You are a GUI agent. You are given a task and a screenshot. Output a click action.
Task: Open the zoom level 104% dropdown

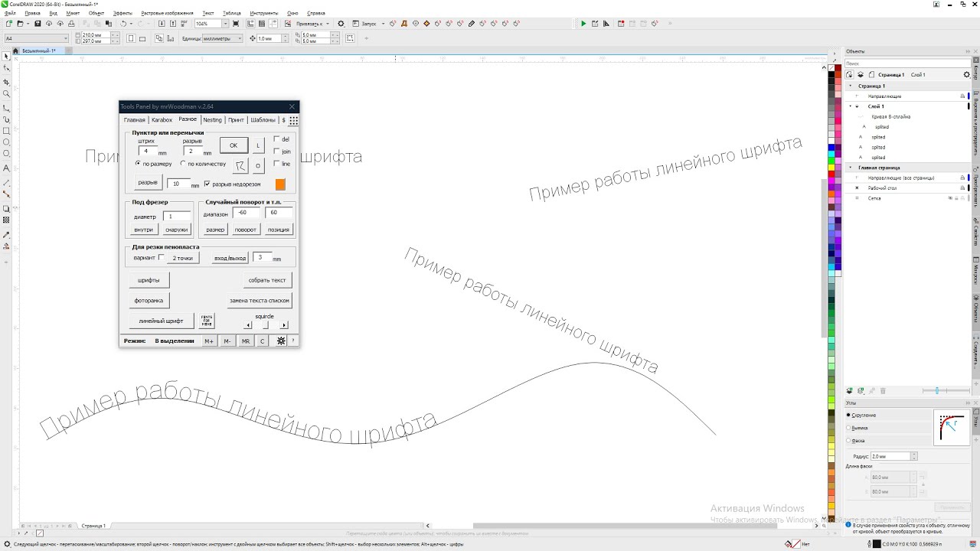tap(225, 24)
